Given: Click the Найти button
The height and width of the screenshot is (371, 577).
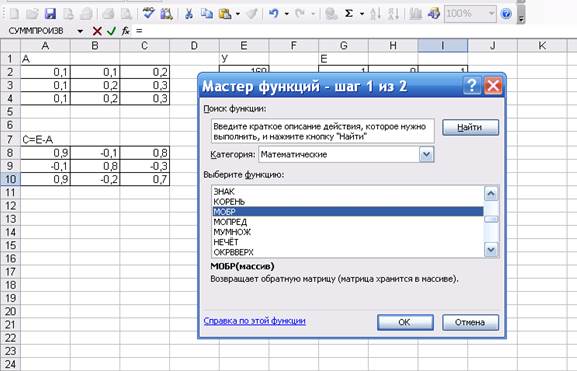Looking at the screenshot, I should 470,127.
